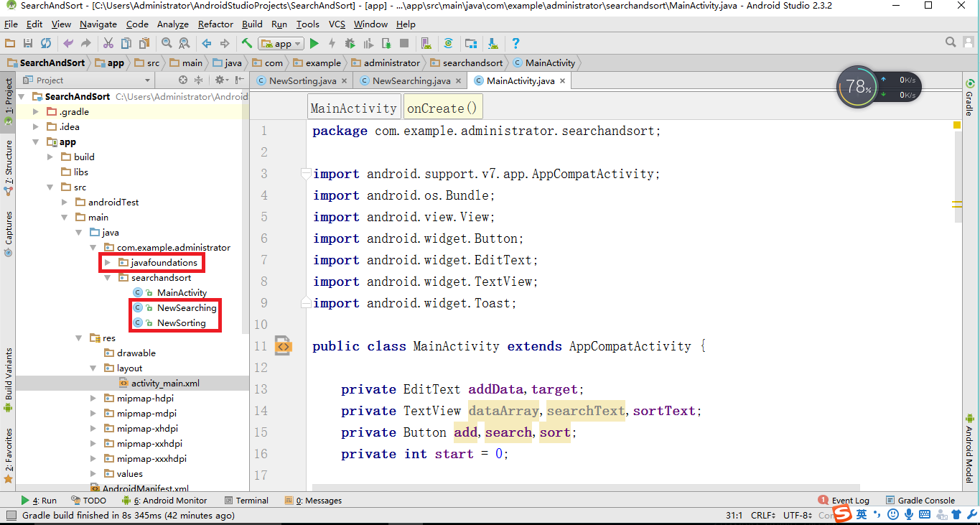Click the Cut scissors icon
Image resolution: width=980 pixels, height=525 pixels.
108,44
